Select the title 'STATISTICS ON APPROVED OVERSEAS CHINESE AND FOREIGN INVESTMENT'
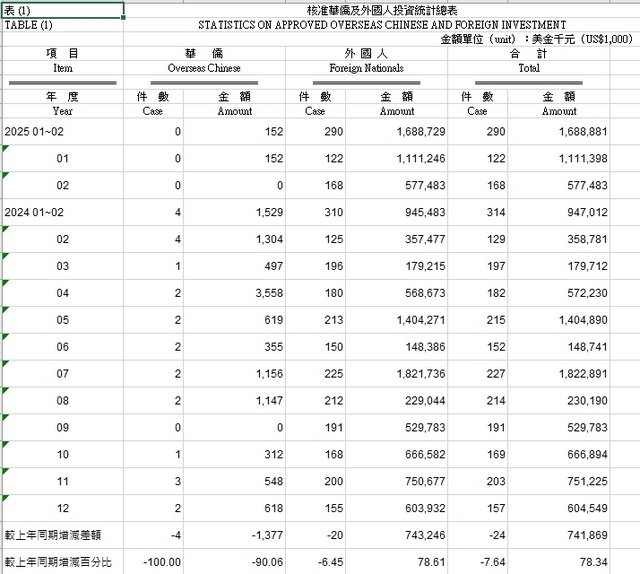This screenshot has height=574, width=640. coord(382,25)
